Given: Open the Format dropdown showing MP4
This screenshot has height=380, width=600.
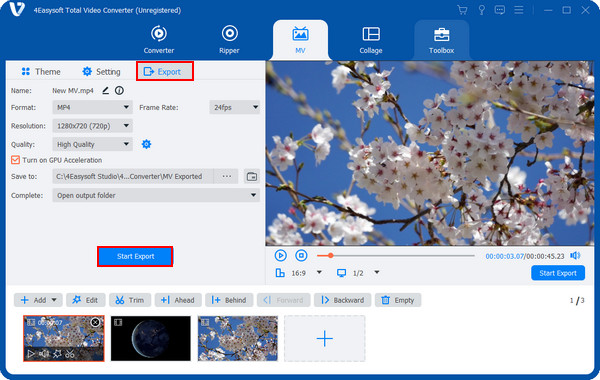Looking at the screenshot, I should tap(92, 108).
